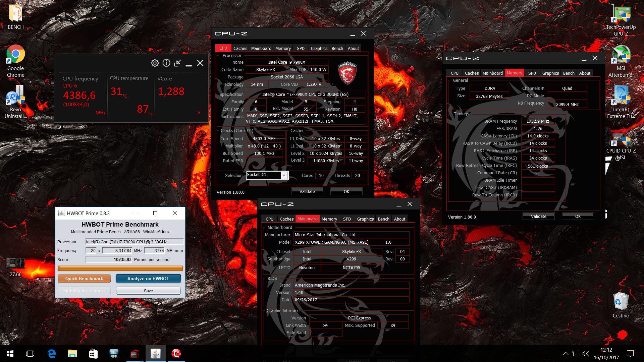Screen dimensions: 644x362
Task: Open CPUID CPU-Z MSI desktop shortcut
Action: pos(621,146)
